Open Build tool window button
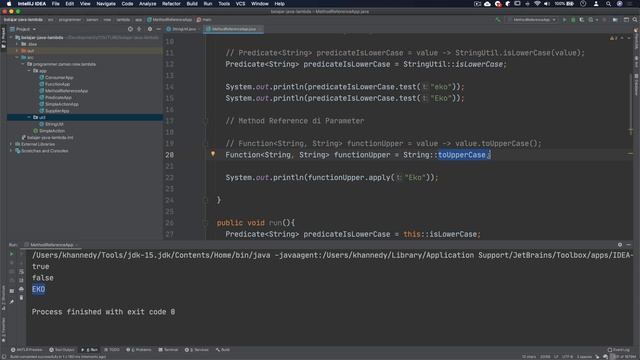 pos(223,350)
